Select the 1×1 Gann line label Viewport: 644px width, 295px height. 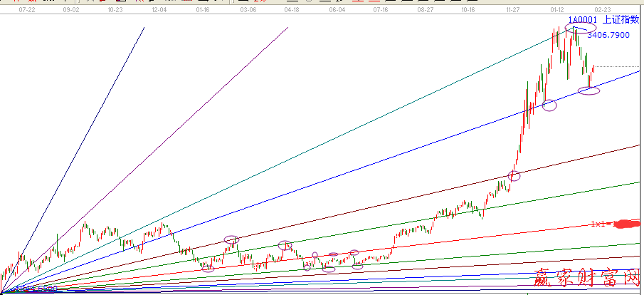[600, 224]
